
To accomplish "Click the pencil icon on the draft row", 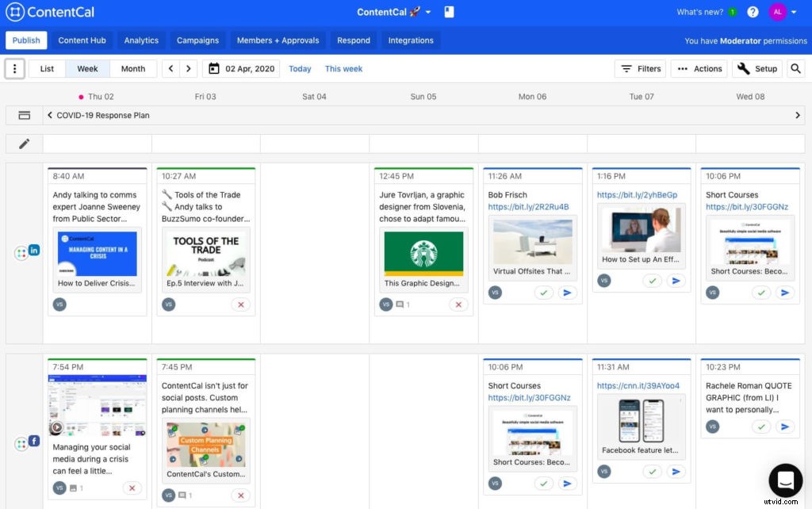I will pos(24,144).
